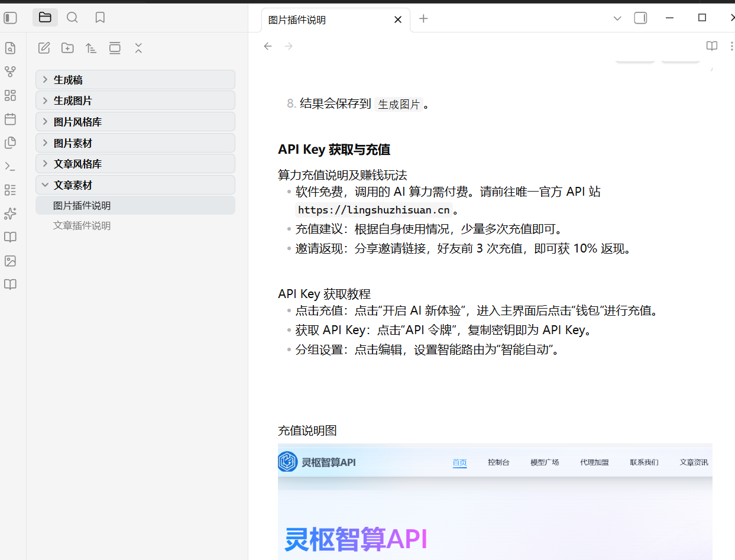Viewport: 735px width, 560px height.
Task: Click the heading API Key 获取与充值
Action: coord(334,150)
